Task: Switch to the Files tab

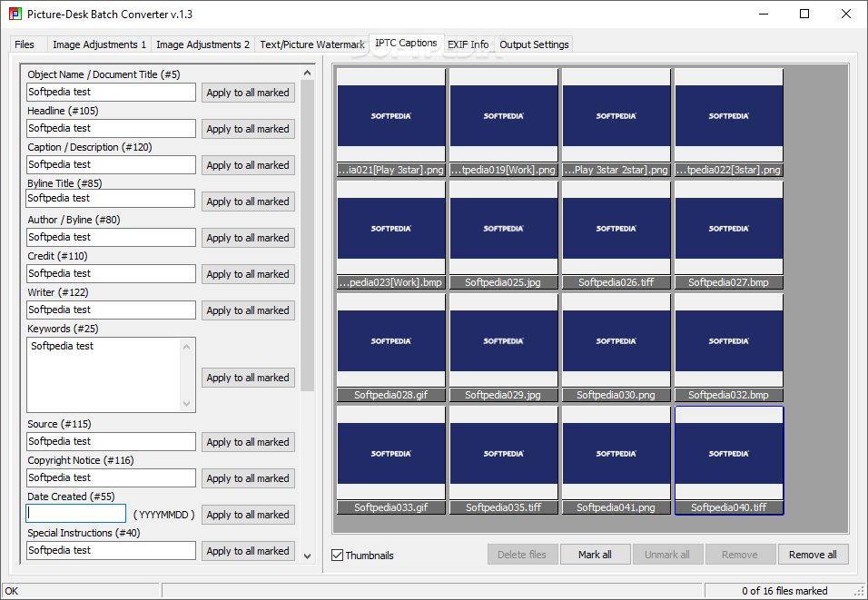Action: (25, 44)
